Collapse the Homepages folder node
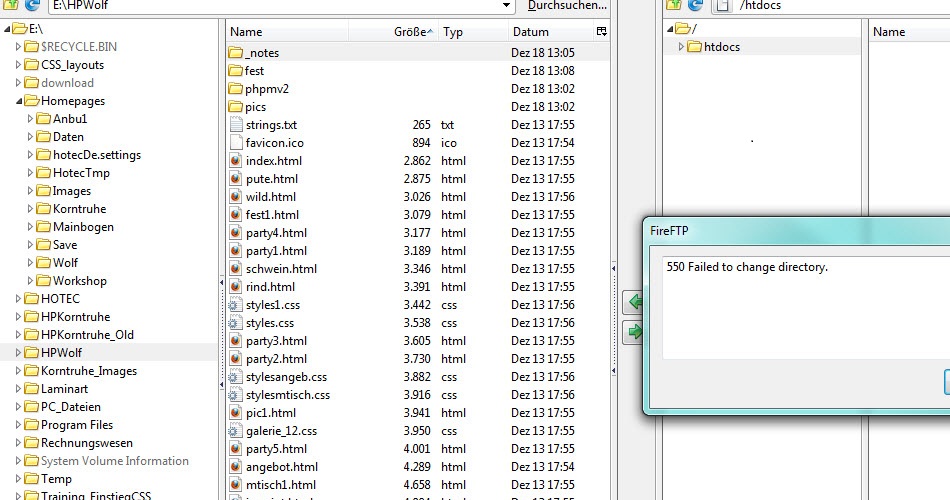The width and height of the screenshot is (950, 500). tap(19, 101)
